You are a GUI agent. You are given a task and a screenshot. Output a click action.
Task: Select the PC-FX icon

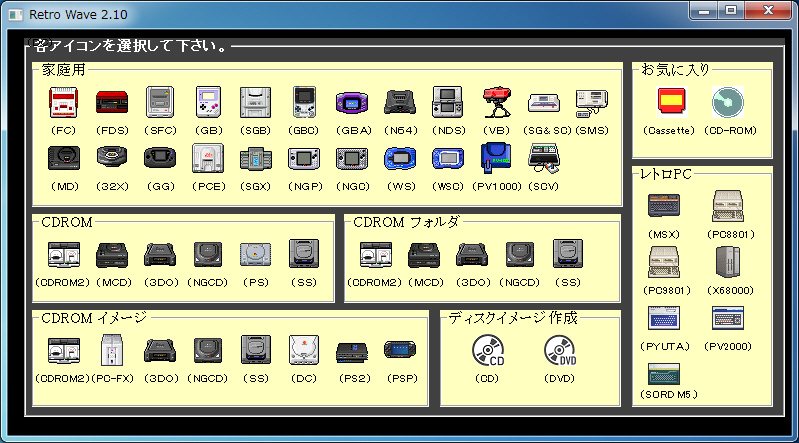pyautogui.click(x=112, y=350)
